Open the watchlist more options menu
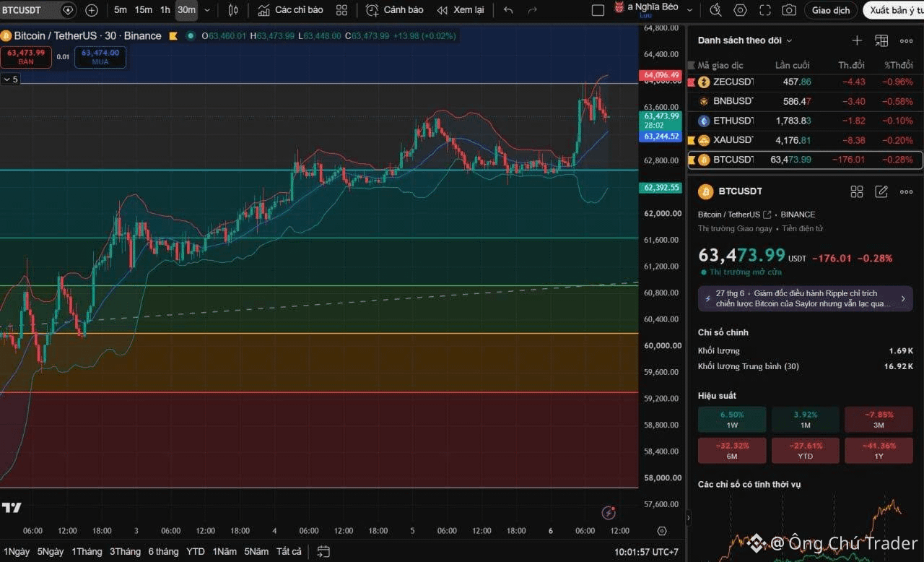The height and width of the screenshot is (562, 924). tap(907, 40)
